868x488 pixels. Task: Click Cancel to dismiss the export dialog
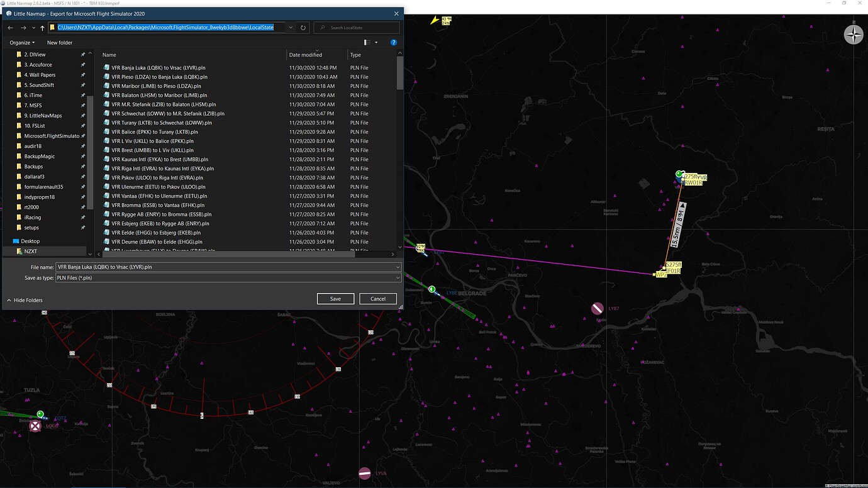click(x=377, y=298)
